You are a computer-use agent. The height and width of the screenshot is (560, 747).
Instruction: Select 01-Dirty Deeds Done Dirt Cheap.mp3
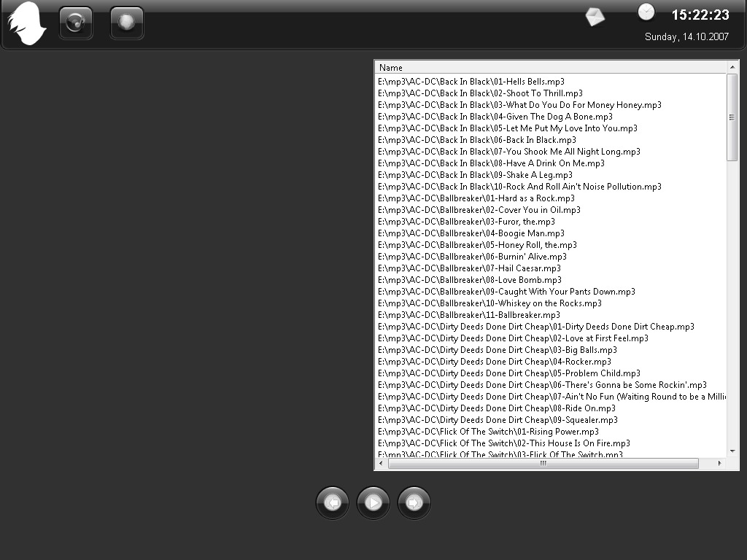pyautogui.click(x=536, y=327)
